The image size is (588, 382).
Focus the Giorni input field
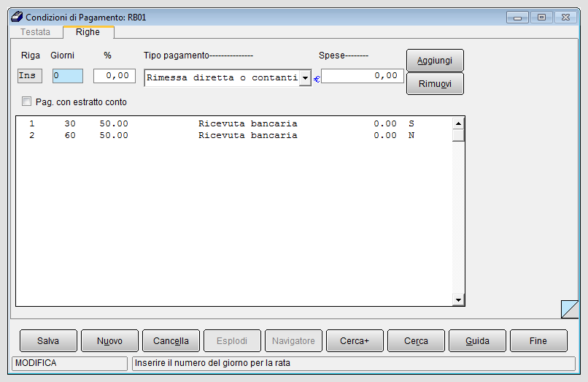click(x=68, y=76)
